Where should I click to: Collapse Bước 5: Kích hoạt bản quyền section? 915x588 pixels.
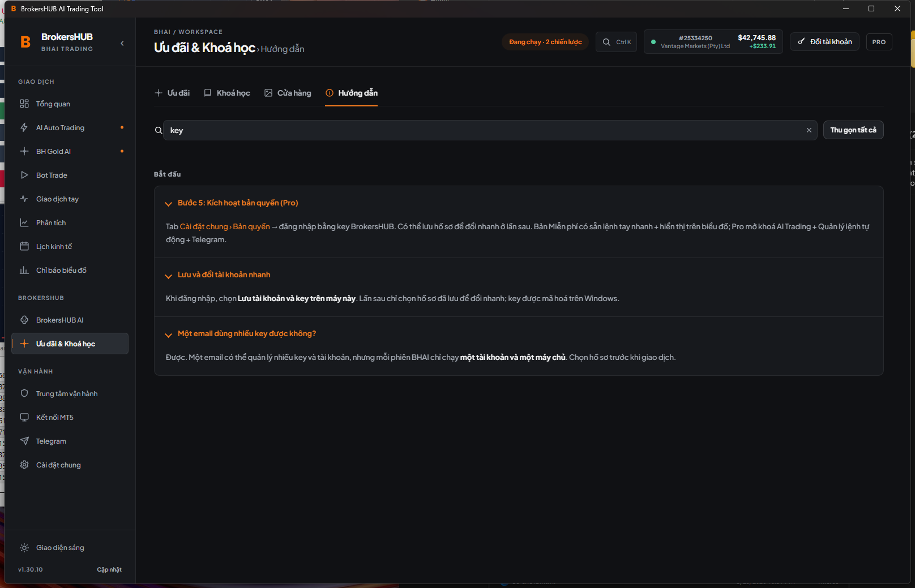[x=168, y=204]
